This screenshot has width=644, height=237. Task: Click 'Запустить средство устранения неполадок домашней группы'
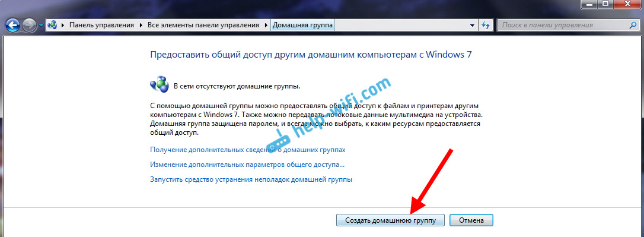tap(251, 179)
